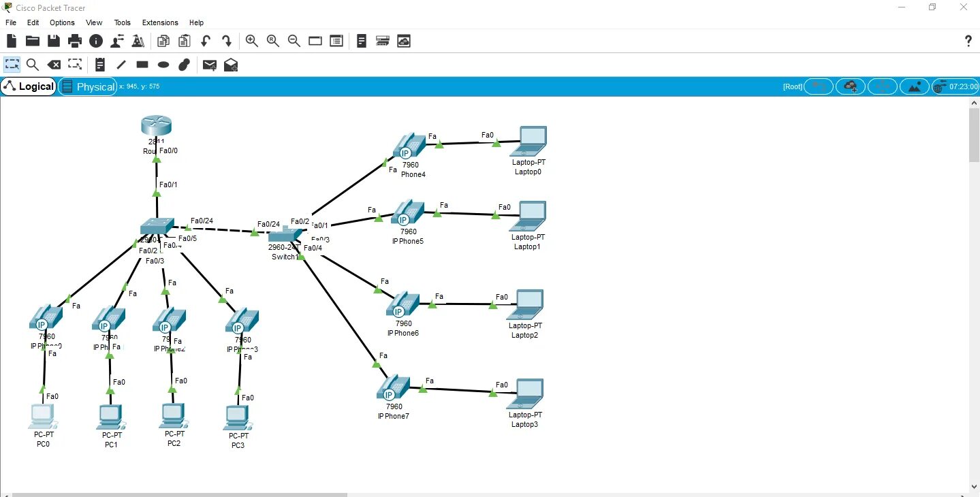This screenshot has height=497, width=980.
Task: Open the Extensions menu
Action: pos(160,22)
